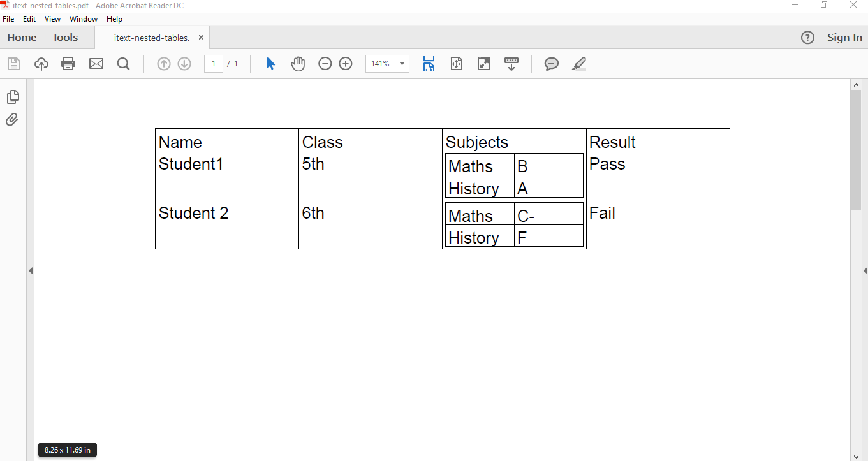Zoom in with plus button
This screenshot has width=868, height=461.
tap(346, 64)
